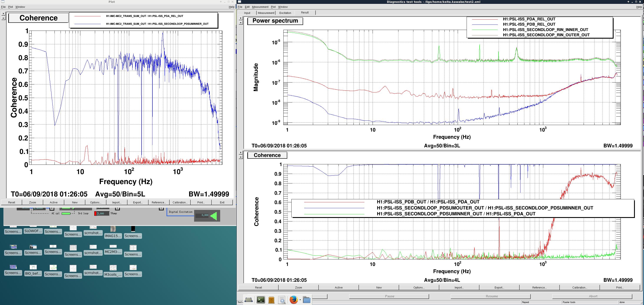Click the TRamp value input field
Viewport: 644px width, 305px height.
click(x=103, y=214)
